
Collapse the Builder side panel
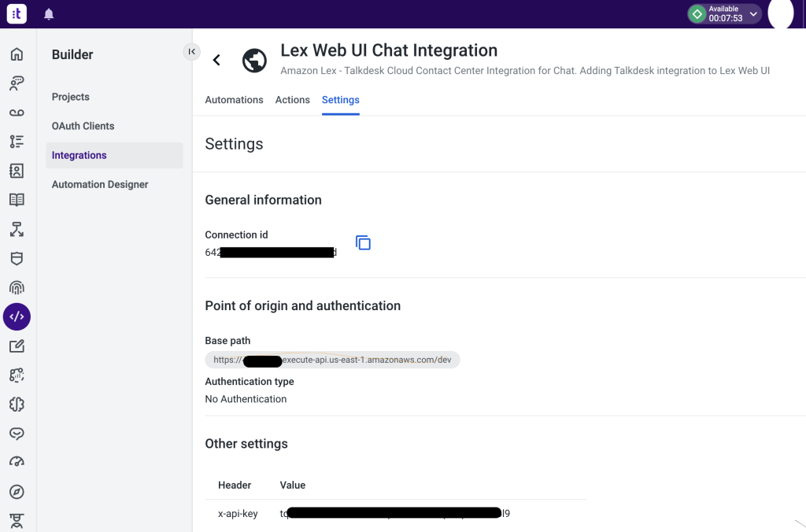point(192,51)
